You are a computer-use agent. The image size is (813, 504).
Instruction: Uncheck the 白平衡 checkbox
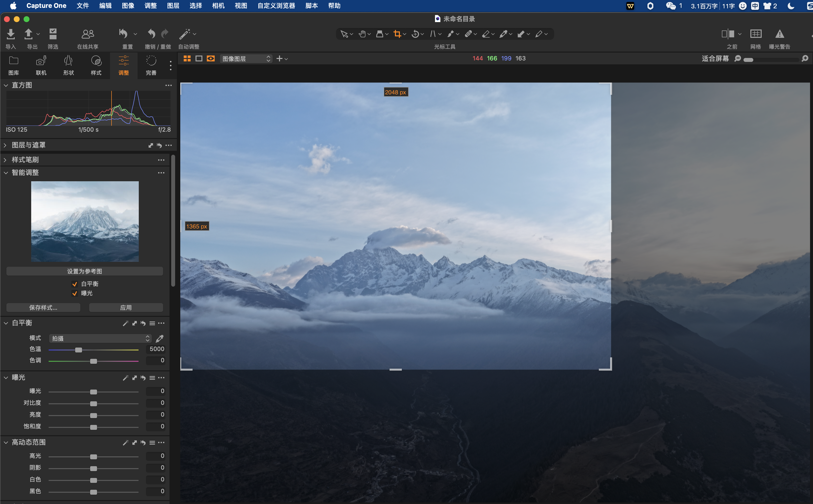click(x=75, y=284)
